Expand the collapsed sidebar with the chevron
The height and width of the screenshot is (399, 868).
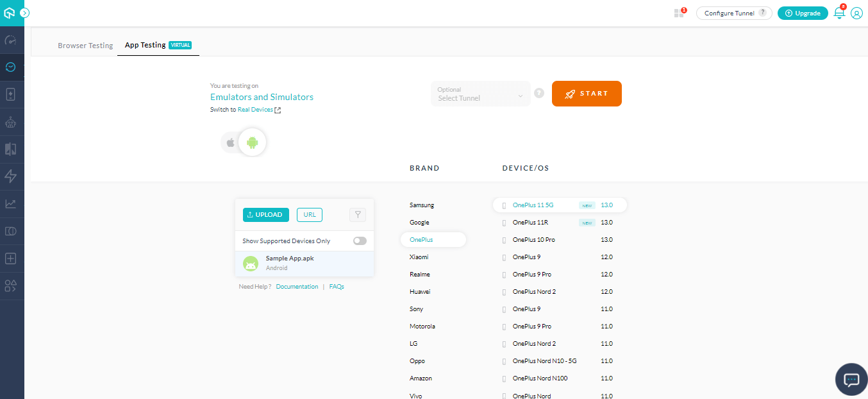tap(24, 12)
